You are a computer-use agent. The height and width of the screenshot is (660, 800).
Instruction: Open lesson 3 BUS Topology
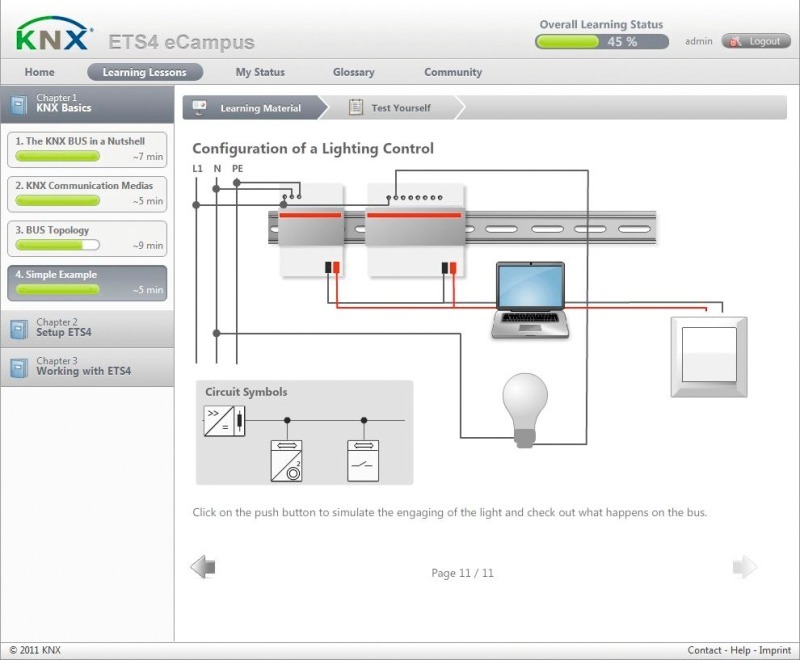(87, 238)
